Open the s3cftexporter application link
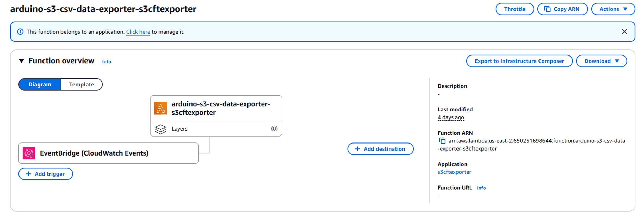644x217 pixels. 454,172
